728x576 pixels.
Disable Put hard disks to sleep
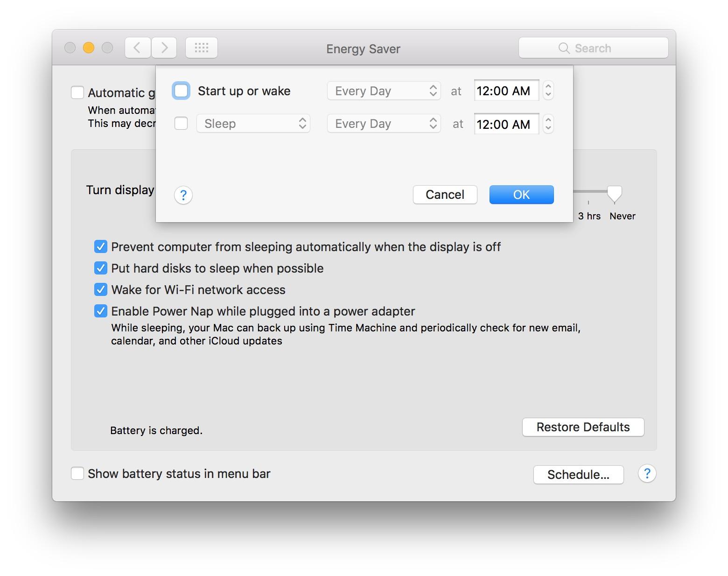(101, 268)
